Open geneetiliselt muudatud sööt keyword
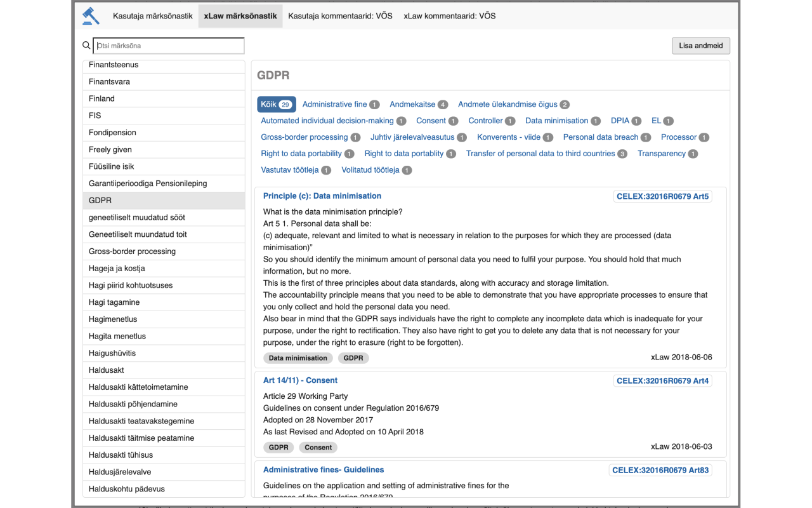This screenshot has height=508, width=812. [164, 217]
